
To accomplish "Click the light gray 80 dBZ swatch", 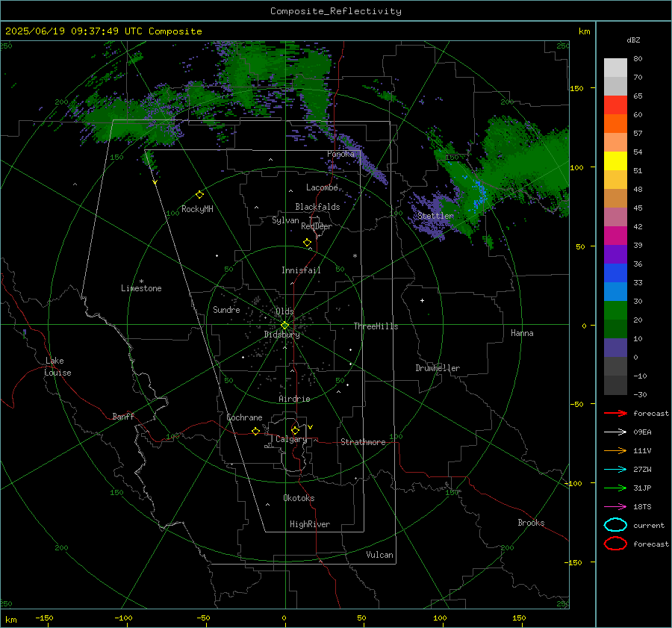I will (615, 68).
